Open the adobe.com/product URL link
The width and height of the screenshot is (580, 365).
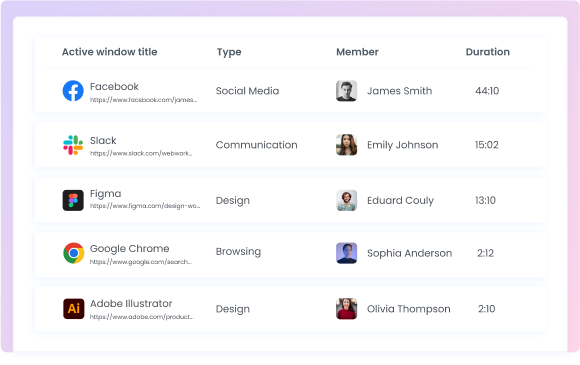point(142,317)
